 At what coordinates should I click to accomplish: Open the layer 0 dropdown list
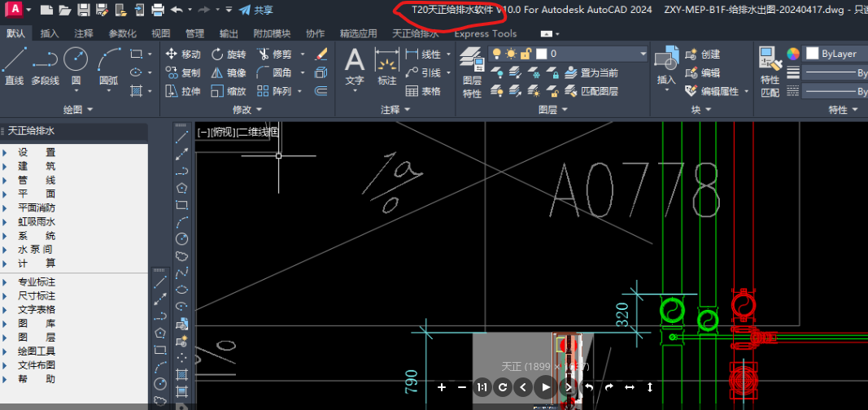[x=643, y=54]
